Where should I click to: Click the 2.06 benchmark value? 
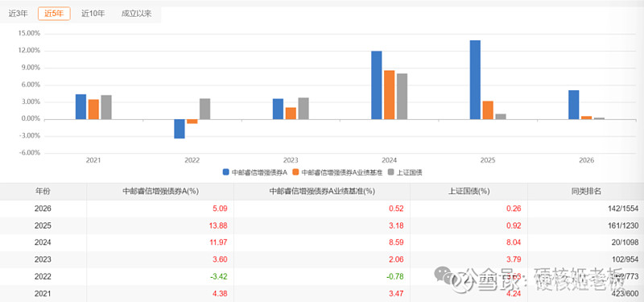(x=396, y=259)
